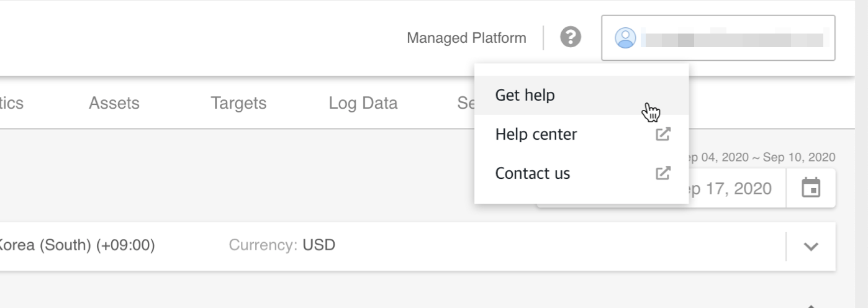
Task: Switch to the Assets tab
Action: coord(114,103)
